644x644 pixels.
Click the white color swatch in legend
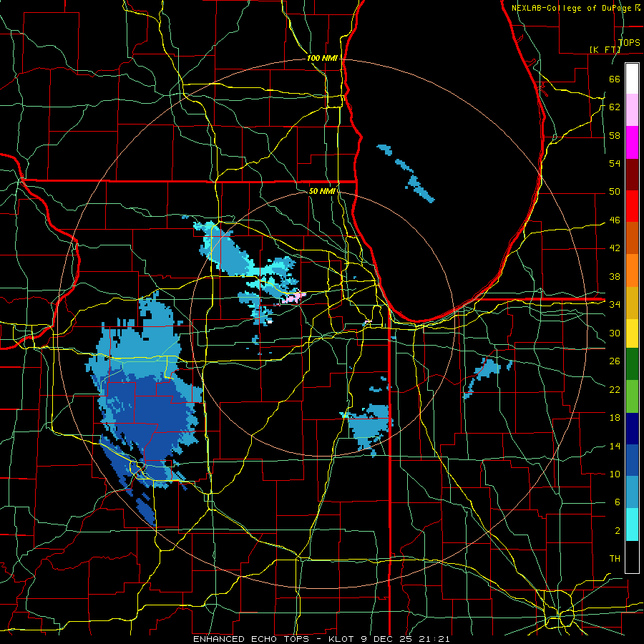pos(632,79)
